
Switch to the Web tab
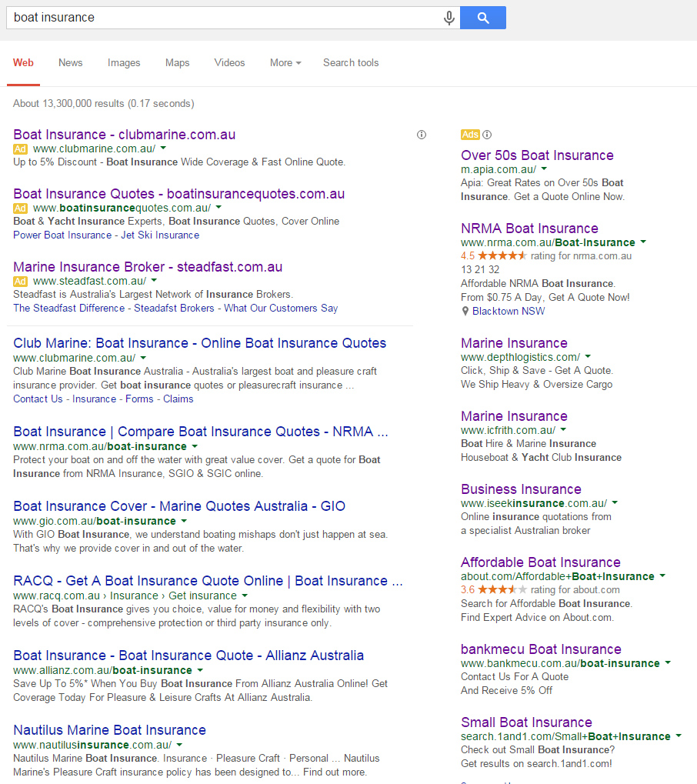[24, 63]
